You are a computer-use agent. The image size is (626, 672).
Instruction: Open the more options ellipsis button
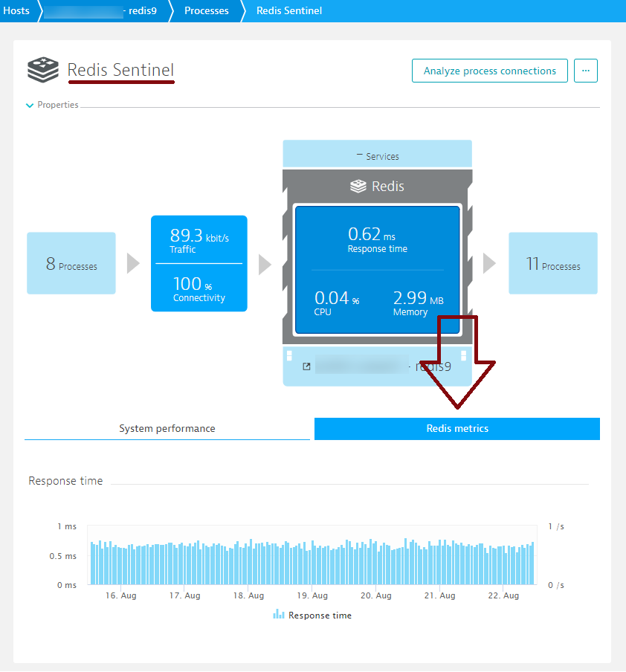tap(586, 71)
